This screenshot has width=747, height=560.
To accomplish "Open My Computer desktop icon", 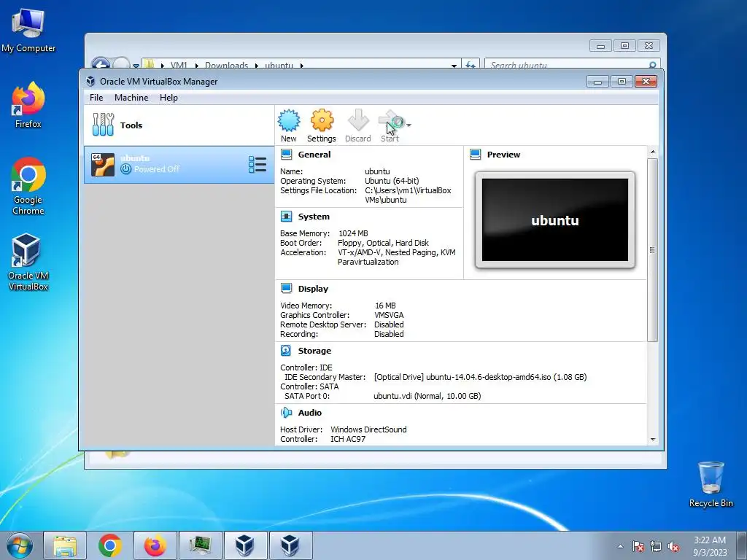I will (28, 31).
